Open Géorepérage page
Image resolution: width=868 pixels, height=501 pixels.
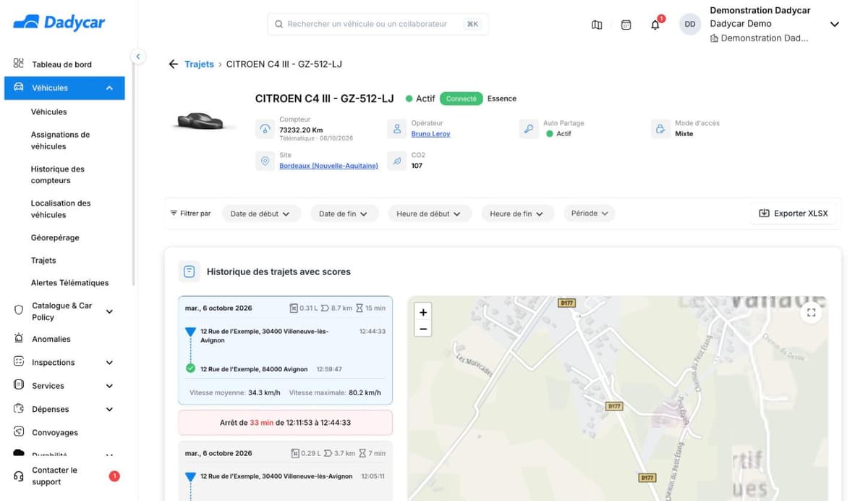55,237
